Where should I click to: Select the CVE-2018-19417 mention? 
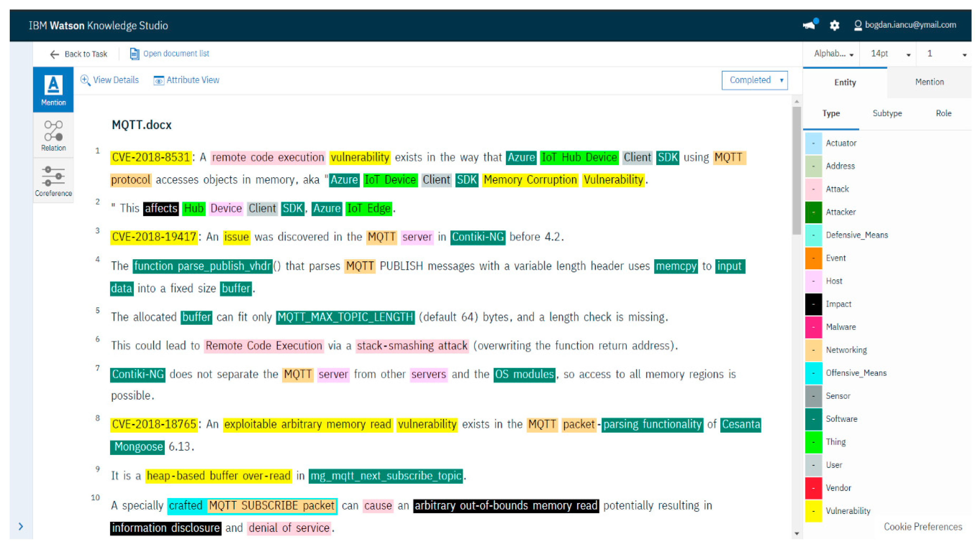pyautogui.click(x=154, y=237)
